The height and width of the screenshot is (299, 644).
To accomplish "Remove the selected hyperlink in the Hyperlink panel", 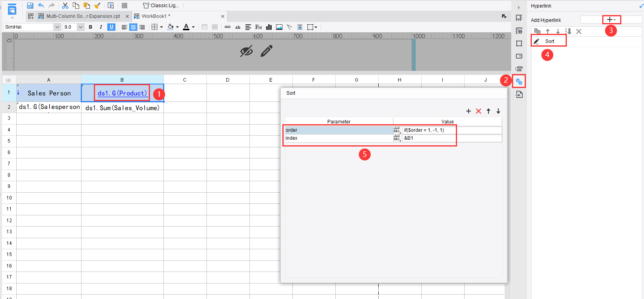I will [x=579, y=31].
